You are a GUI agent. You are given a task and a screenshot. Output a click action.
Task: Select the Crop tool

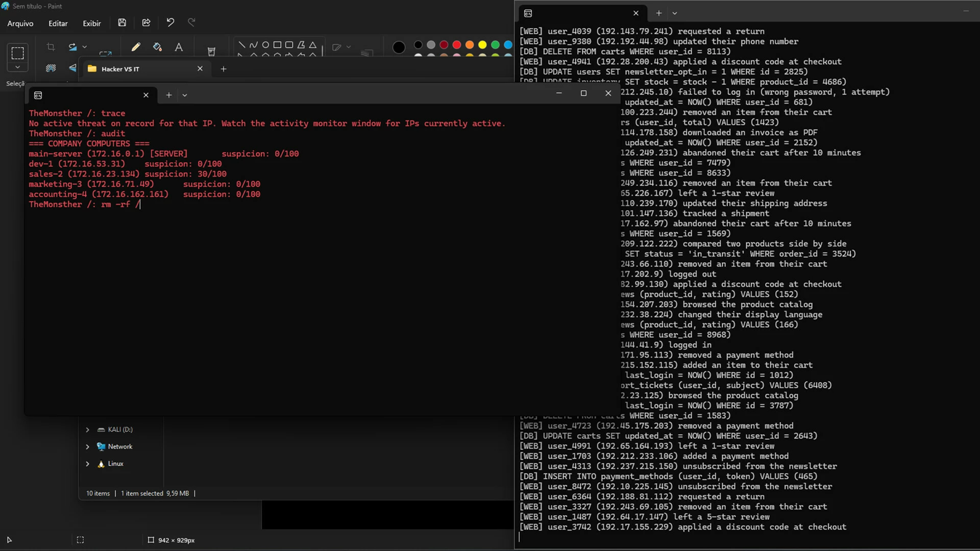point(51,47)
